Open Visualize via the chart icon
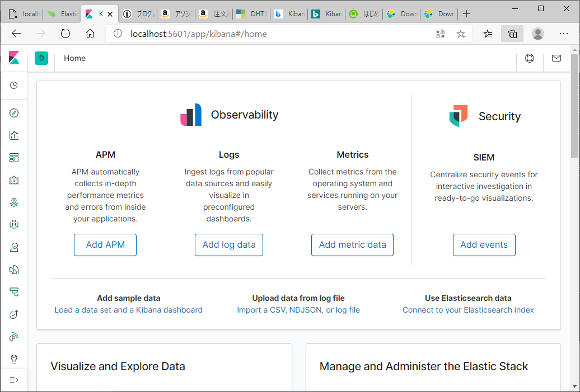This screenshot has height=392, width=580. coord(13,135)
